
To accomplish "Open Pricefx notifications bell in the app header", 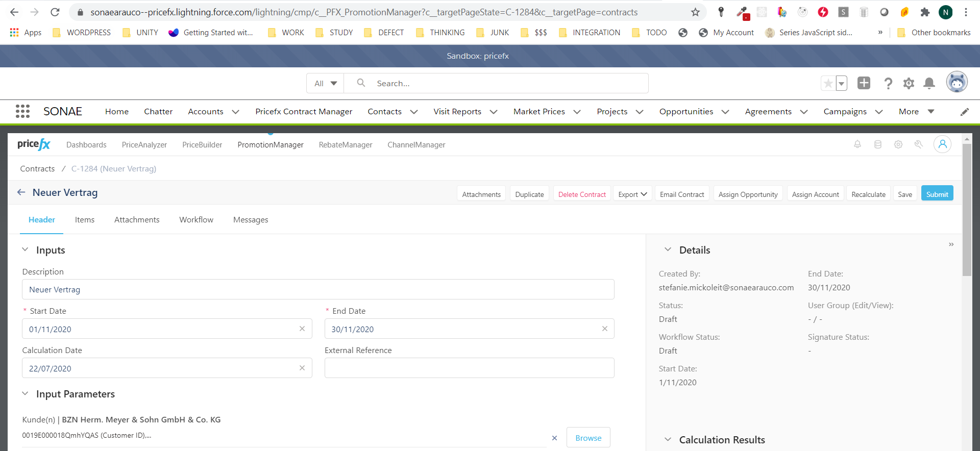I will (x=857, y=144).
